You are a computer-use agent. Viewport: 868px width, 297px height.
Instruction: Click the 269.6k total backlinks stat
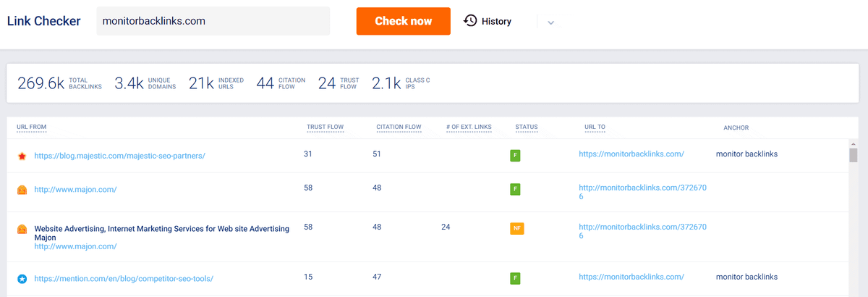pyautogui.click(x=59, y=83)
